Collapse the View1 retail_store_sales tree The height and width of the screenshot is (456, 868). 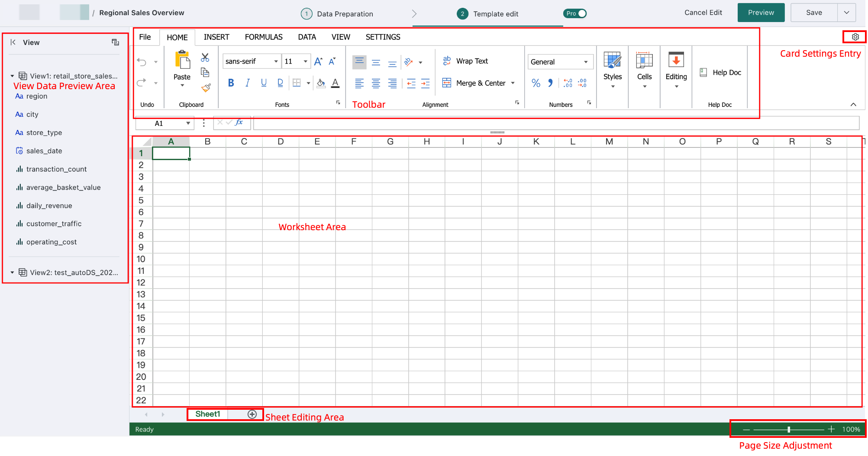click(12, 76)
